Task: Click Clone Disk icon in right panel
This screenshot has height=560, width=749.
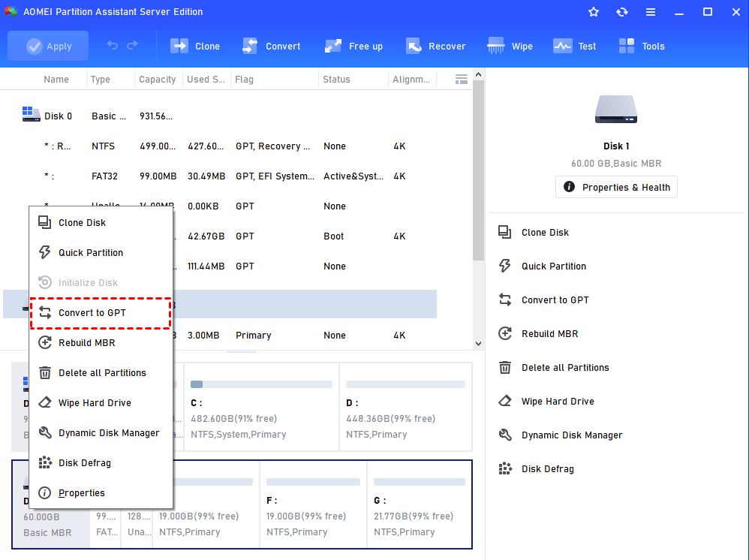Action: 505,232
